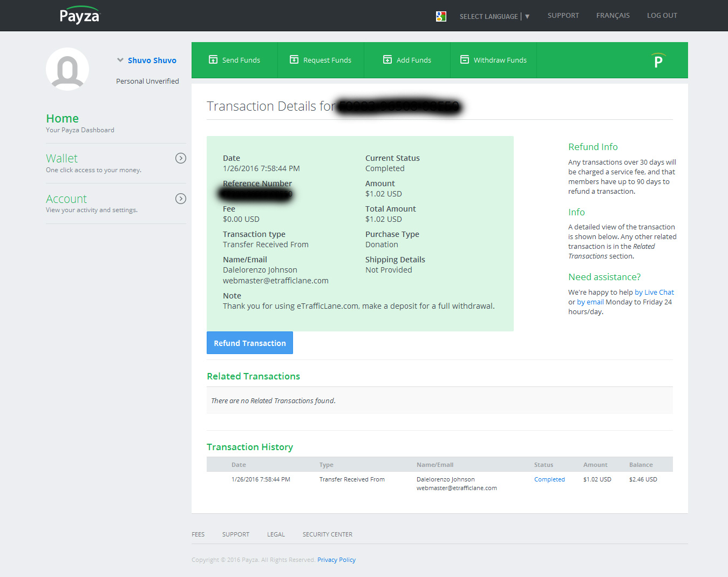Select the Donation purchase type value
The image size is (728, 577).
point(382,245)
